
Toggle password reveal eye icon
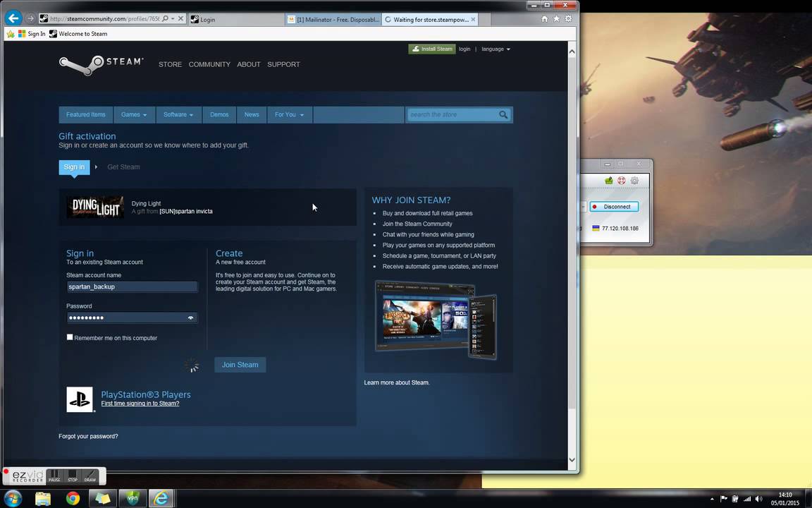[x=190, y=317]
